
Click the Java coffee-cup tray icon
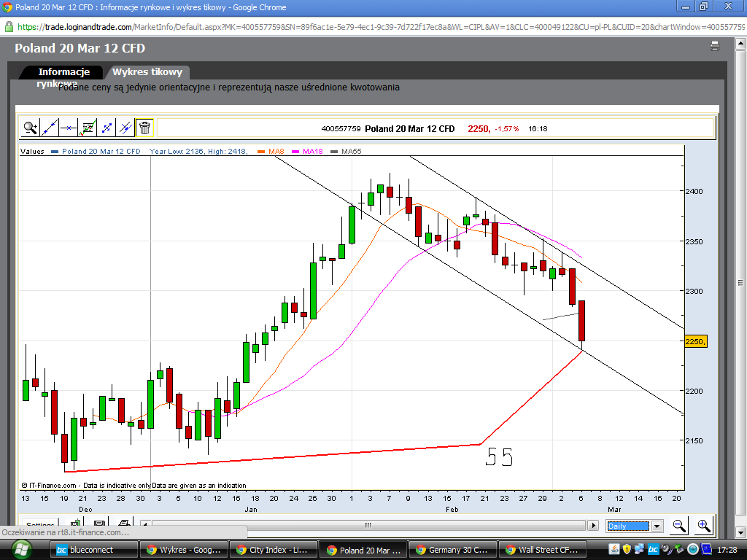click(x=614, y=550)
